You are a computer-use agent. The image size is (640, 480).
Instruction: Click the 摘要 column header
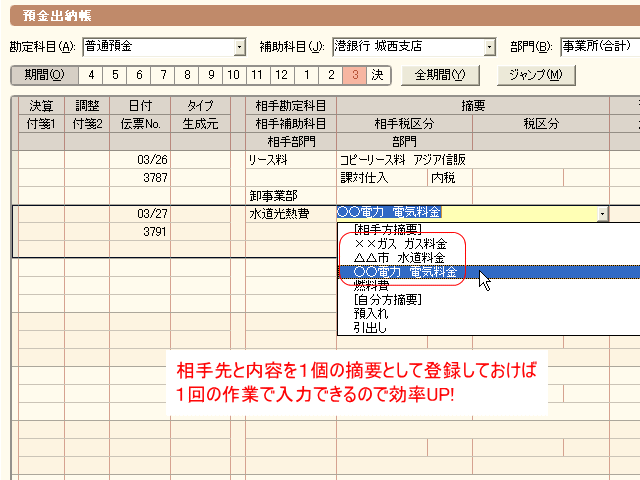pos(473,106)
